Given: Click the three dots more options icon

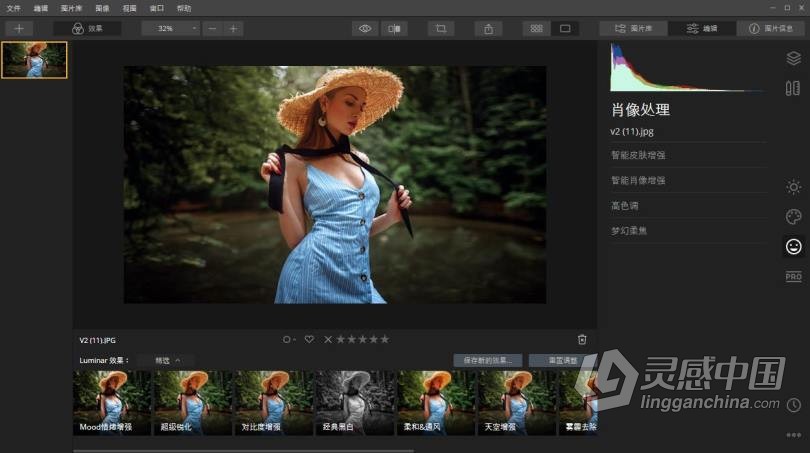Looking at the screenshot, I should 793,435.
